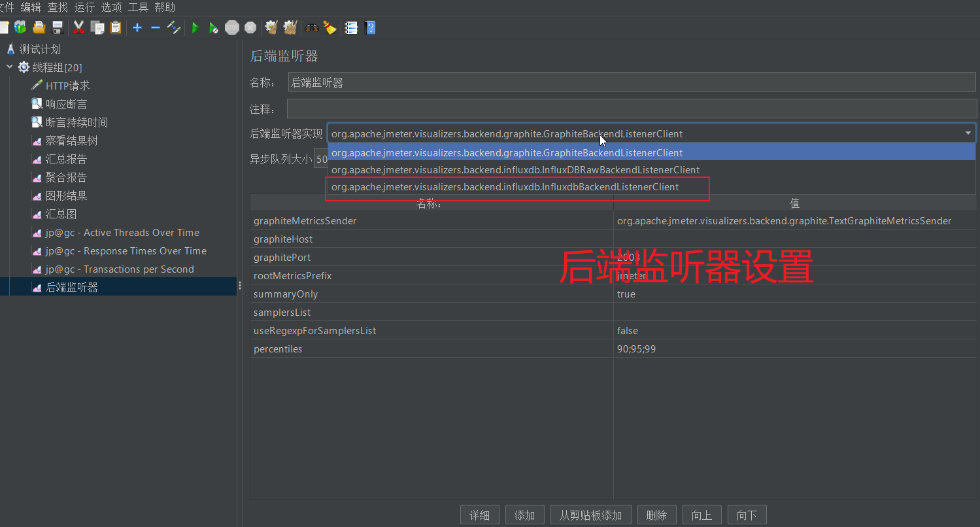This screenshot has height=527, width=980.
Task: Click Start no pauses icon
Action: click(213, 27)
